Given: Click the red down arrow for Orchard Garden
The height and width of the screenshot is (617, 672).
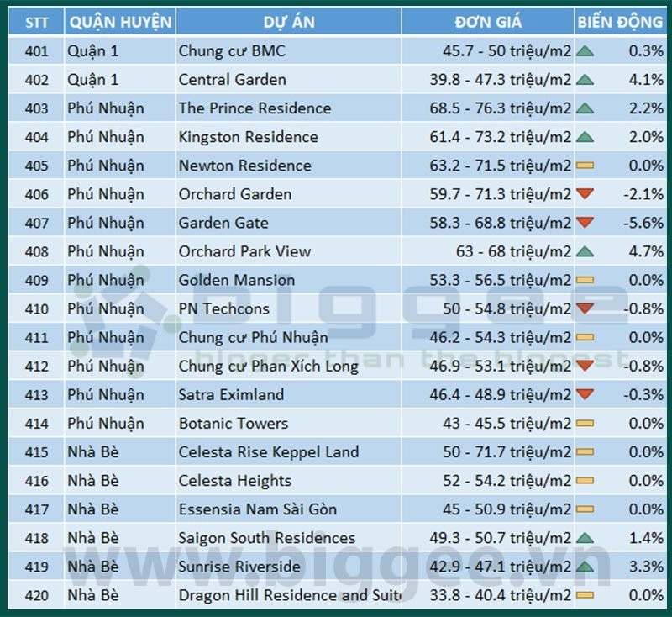Looking at the screenshot, I should click(x=585, y=194).
